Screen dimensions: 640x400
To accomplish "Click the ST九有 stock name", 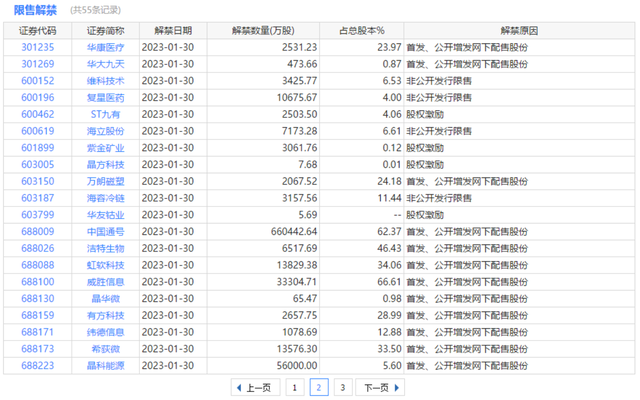I will (105, 114).
